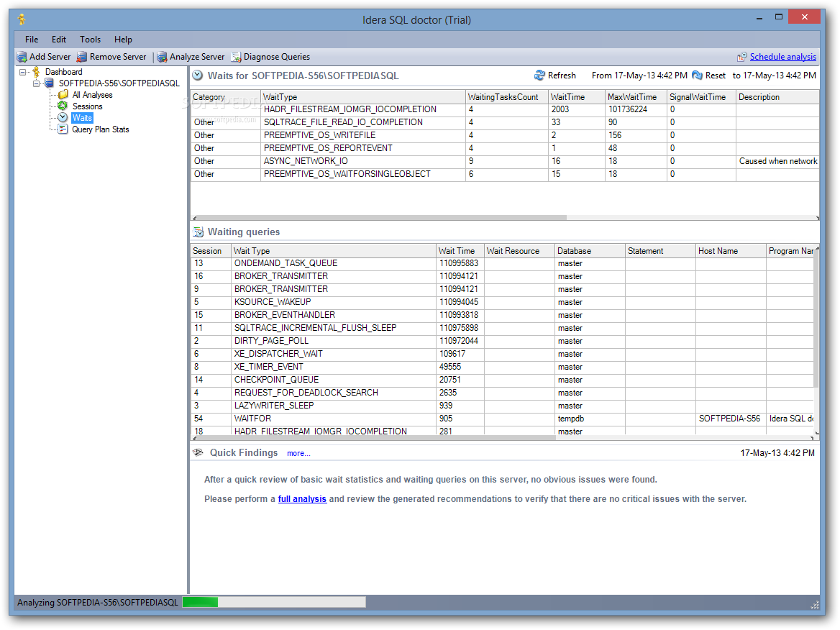The width and height of the screenshot is (840, 630).
Task: Select the SQLTRACE_FILE_READ_IO_COMPLETION row
Action: (505, 122)
